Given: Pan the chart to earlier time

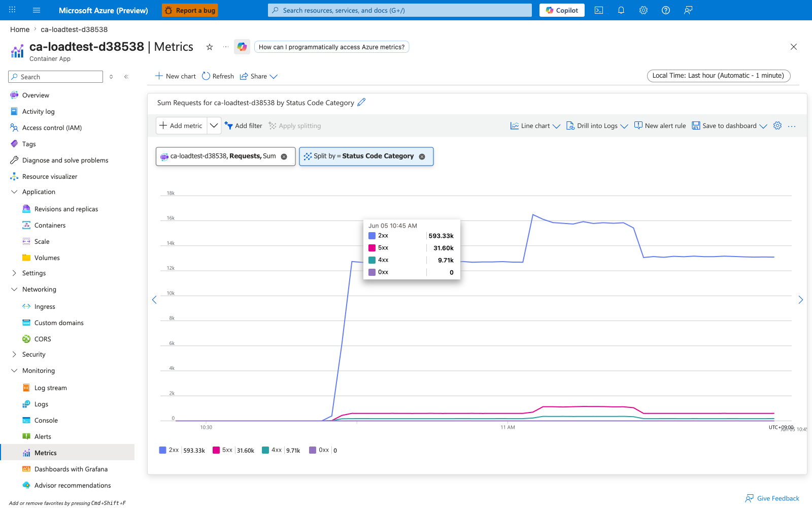Looking at the screenshot, I should (x=154, y=300).
